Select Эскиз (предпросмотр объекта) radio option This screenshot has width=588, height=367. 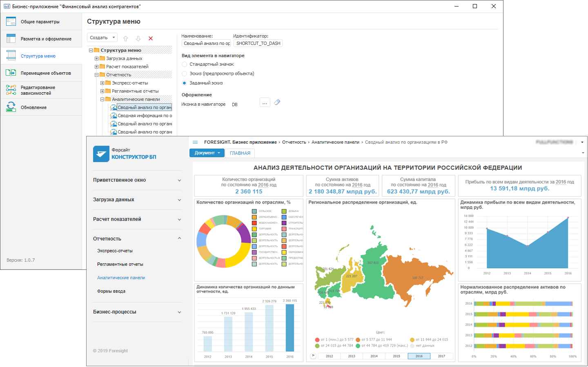pos(185,74)
